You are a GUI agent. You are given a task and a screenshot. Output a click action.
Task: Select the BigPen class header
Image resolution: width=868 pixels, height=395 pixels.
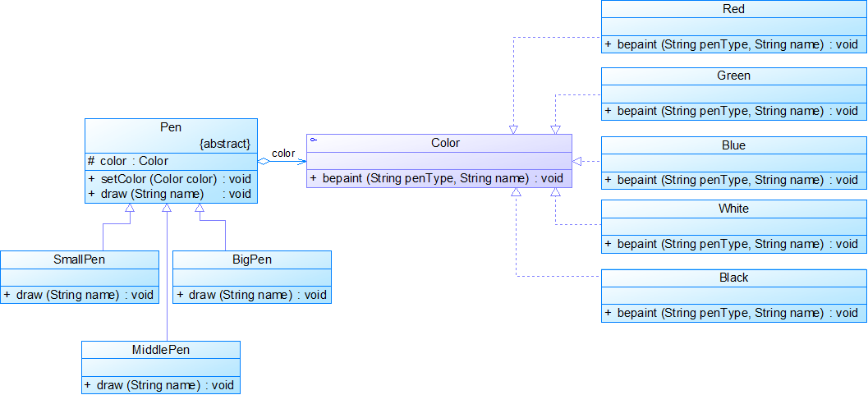click(x=251, y=260)
